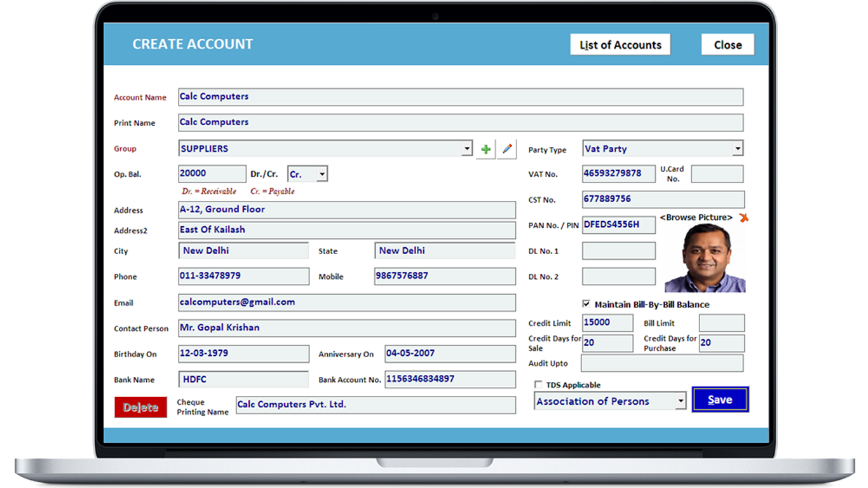This screenshot has height=488, width=868.
Task: Click into the Account Name field
Action: tap(460, 97)
